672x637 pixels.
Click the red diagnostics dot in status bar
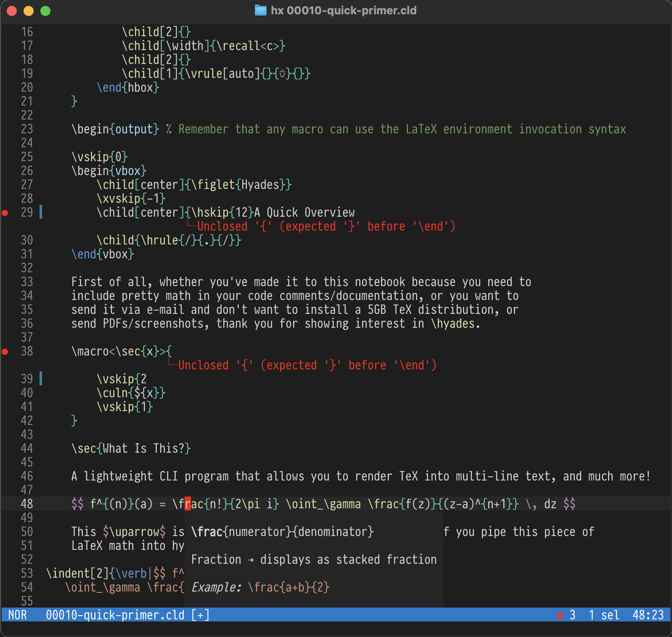560,616
